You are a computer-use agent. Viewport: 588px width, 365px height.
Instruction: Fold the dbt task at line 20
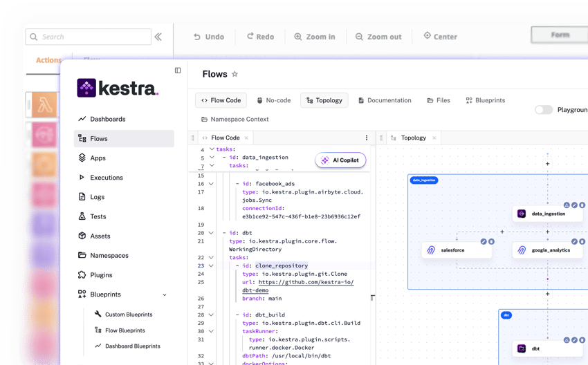212,233
